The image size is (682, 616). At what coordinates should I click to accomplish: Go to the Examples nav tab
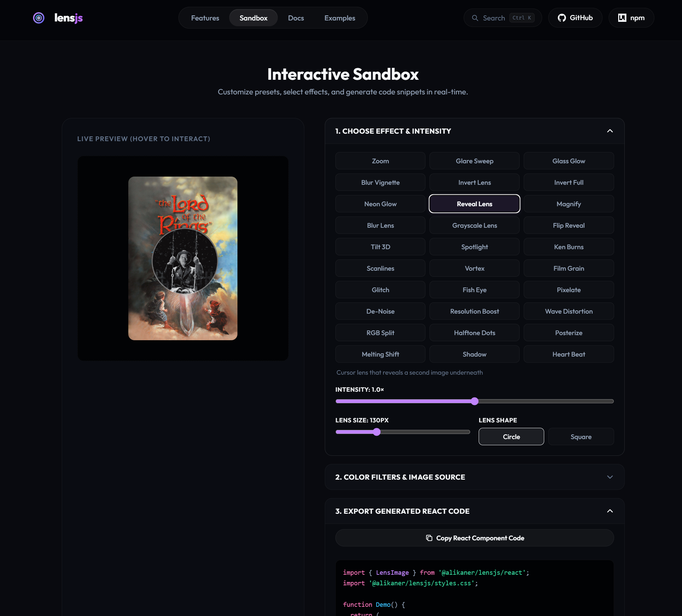(x=340, y=18)
